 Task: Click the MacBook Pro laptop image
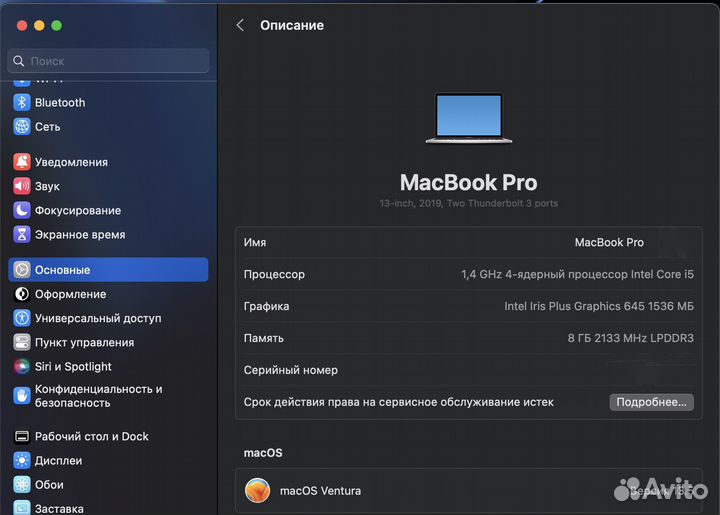(468, 118)
